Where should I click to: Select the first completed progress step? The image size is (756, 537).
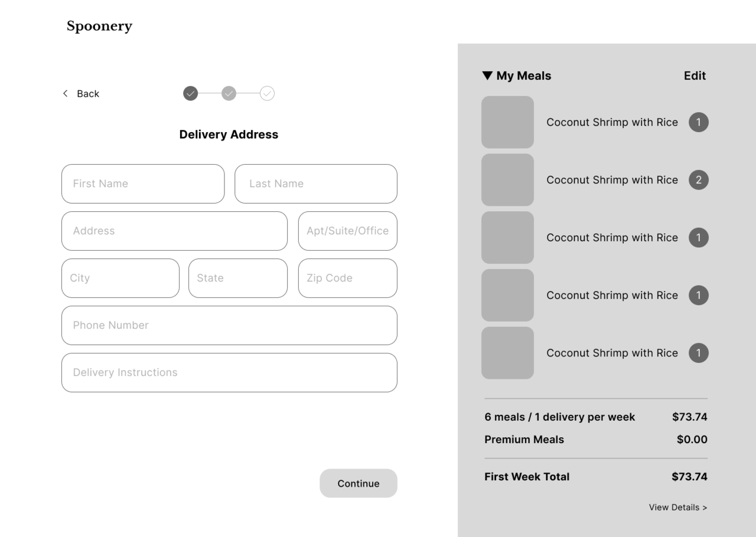190,94
